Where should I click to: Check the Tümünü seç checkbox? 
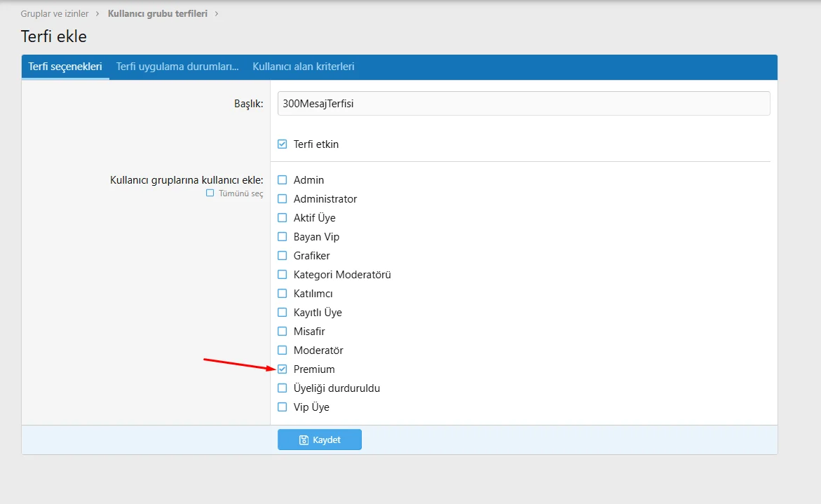(x=210, y=193)
